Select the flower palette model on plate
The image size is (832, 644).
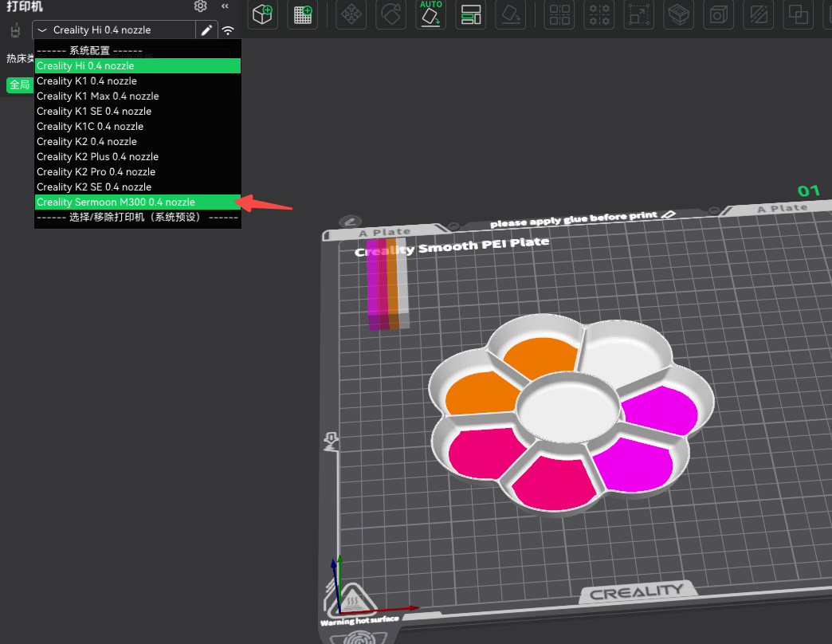click(571, 413)
